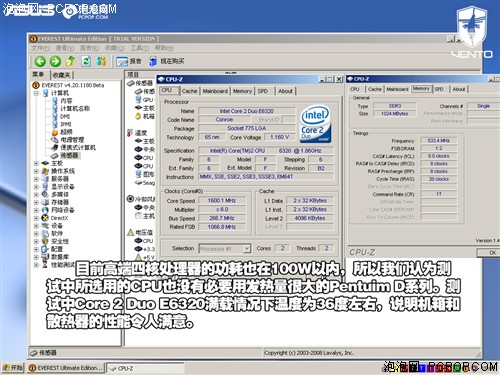500x375 pixels.
Task: Click the 主板 motherboard icon in tree
Action: click(45, 163)
